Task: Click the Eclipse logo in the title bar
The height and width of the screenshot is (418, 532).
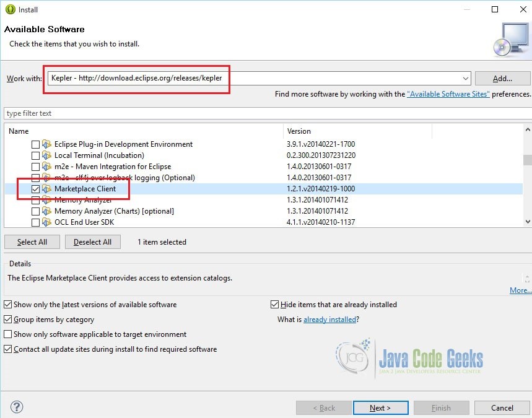Action: pos(10,9)
